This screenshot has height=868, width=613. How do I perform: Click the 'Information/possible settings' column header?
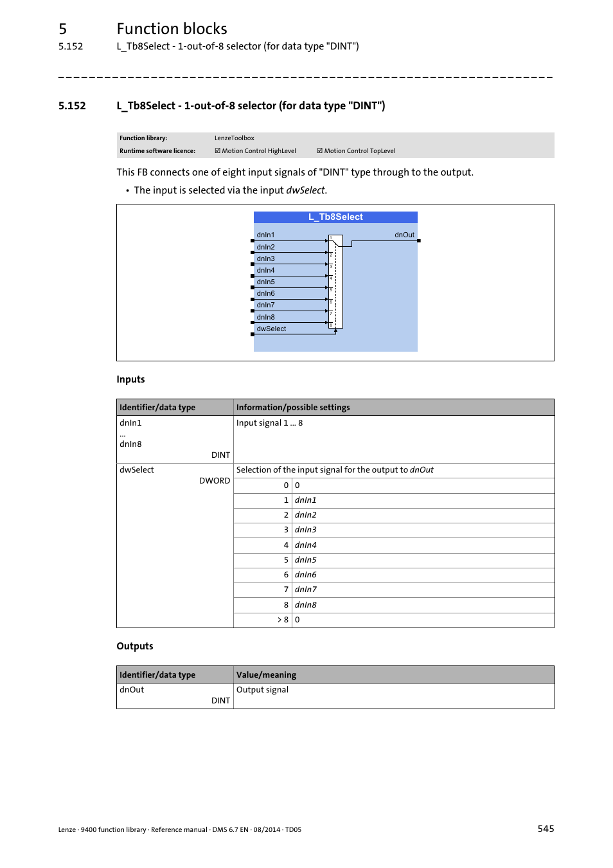tap(293, 408)
